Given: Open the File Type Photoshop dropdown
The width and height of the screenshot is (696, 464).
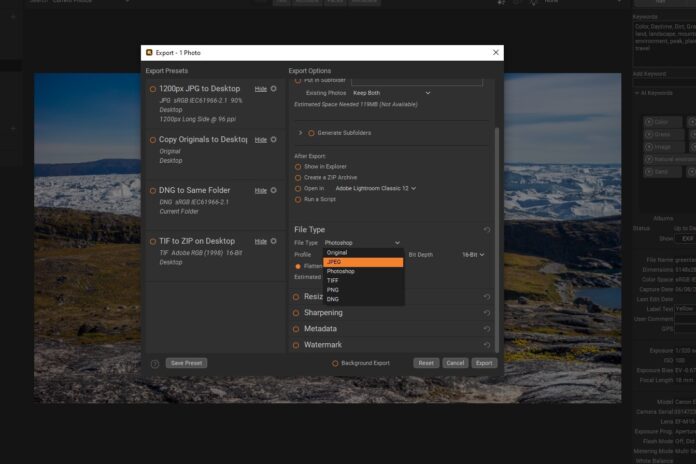Looking at the screenshot, I should [x=362, y=243].
